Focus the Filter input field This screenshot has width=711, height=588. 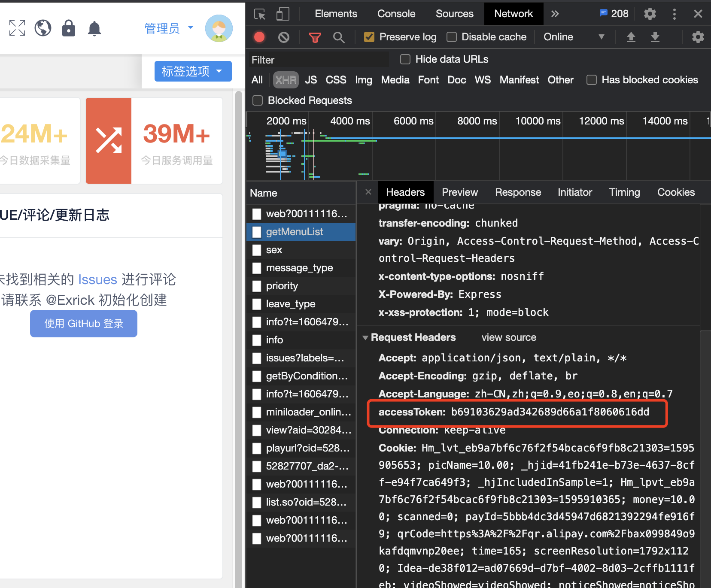pyautogui.click(x=319, y=60)
